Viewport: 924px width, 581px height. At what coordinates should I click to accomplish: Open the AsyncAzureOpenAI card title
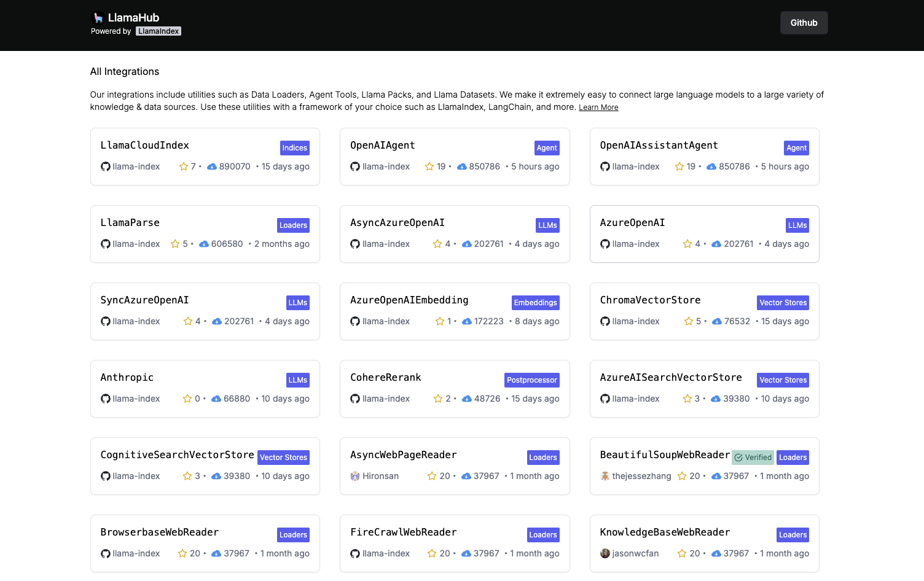point(397,223)
